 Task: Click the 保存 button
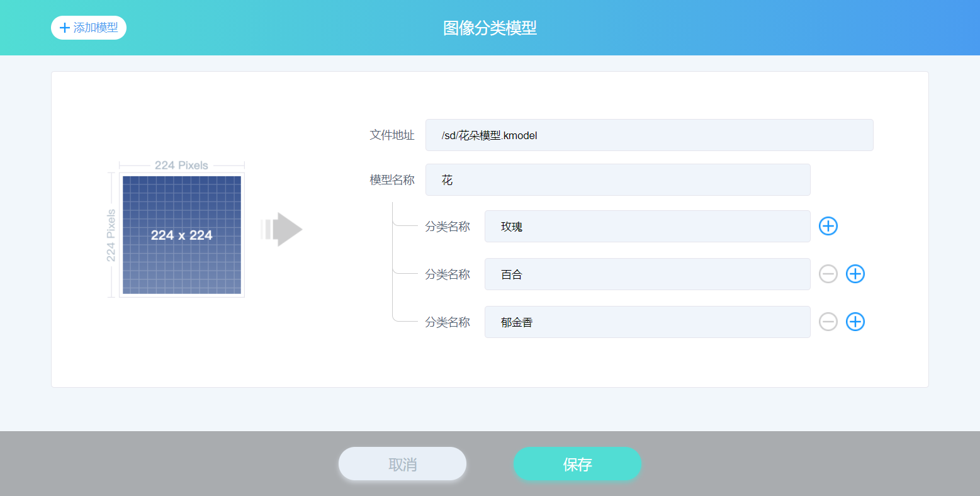(577, 464)
